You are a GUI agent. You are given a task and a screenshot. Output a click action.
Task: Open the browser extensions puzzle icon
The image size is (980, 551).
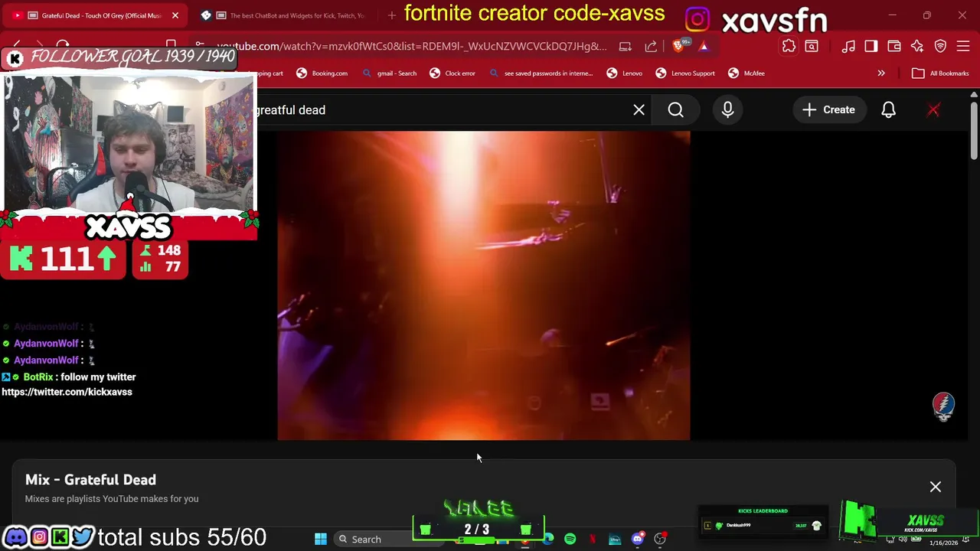[789, 47]
